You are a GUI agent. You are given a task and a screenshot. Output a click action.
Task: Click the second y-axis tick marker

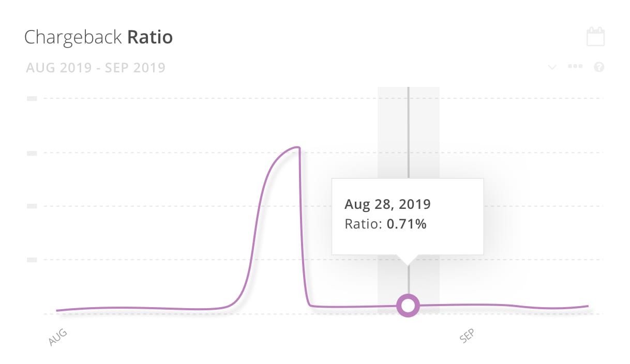point(32,153)
